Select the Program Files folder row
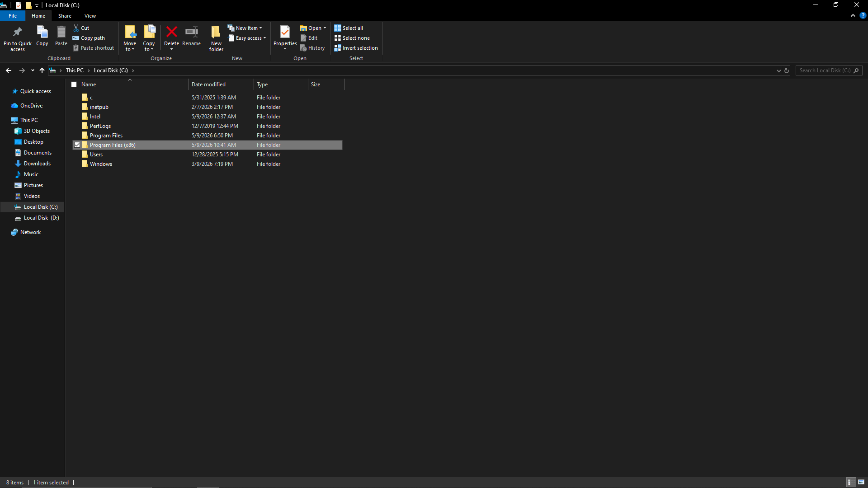 point(207,136)
